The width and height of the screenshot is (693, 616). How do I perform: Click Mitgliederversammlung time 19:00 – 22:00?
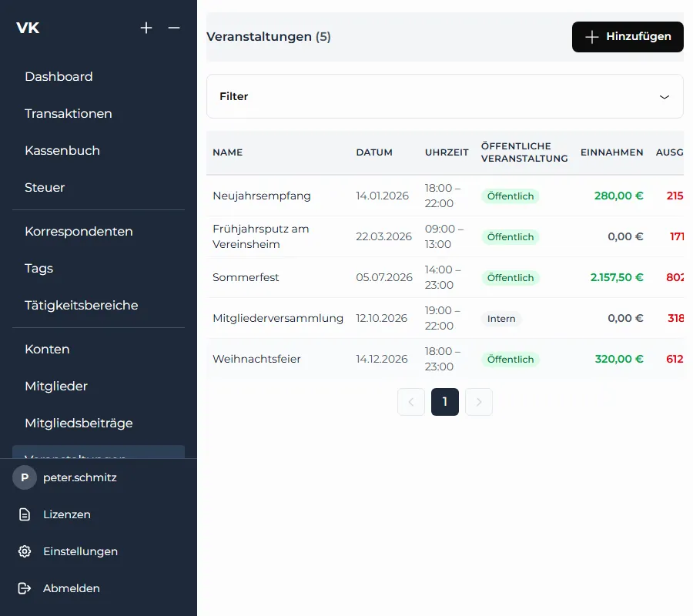(x=443, y=318)
